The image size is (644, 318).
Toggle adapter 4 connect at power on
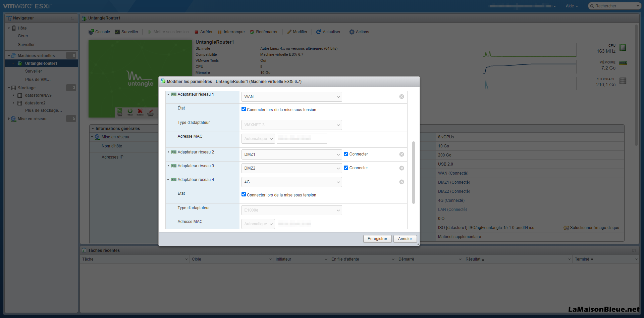tap(244, 194)
